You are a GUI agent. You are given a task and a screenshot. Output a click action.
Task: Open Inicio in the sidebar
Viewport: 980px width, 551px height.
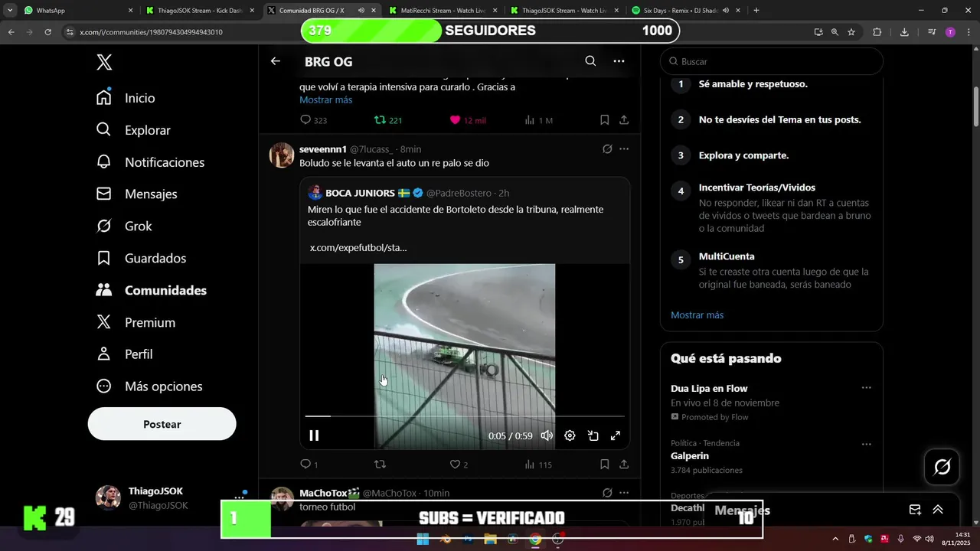point(126,98)
